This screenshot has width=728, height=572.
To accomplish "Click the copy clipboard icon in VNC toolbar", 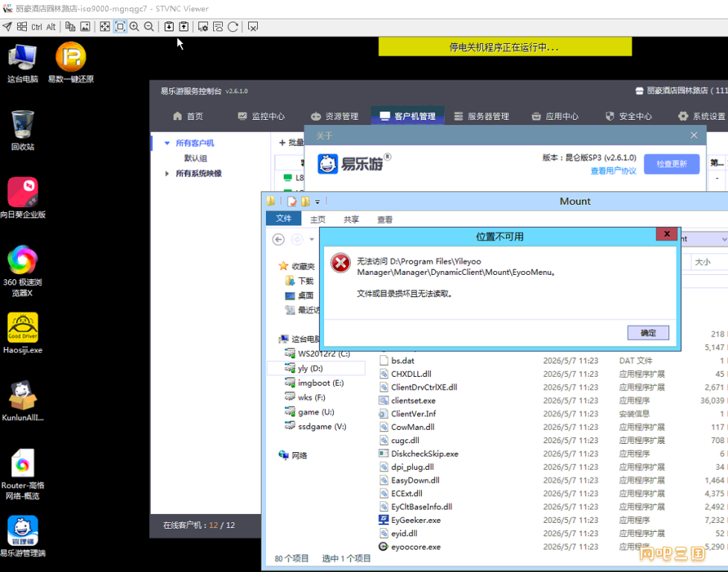I will tap(70, 27).
